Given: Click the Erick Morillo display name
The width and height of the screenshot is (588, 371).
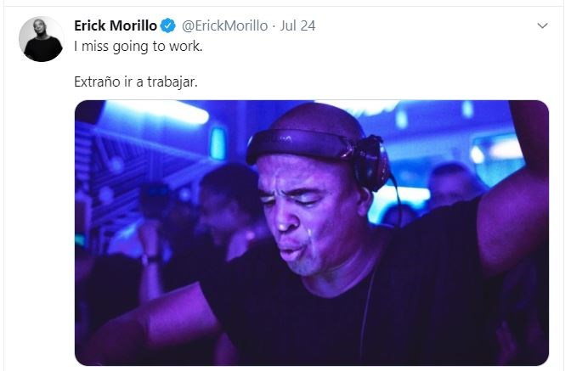Looking at the screenshot, I should [x=116, y=25].
